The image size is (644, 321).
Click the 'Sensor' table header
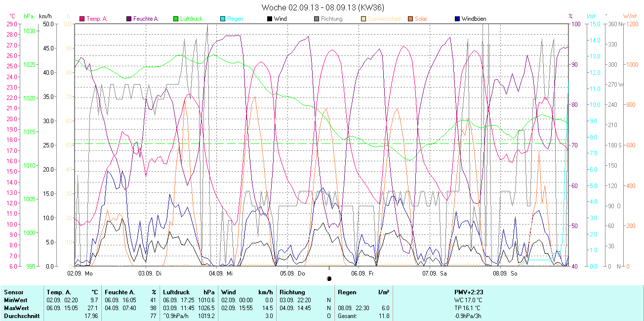14,292
